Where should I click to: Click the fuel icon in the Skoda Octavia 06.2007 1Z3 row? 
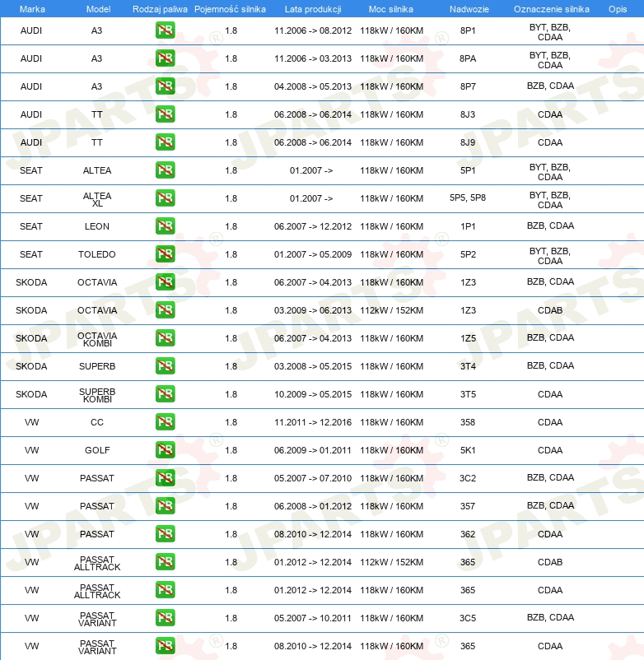[165, 282]
